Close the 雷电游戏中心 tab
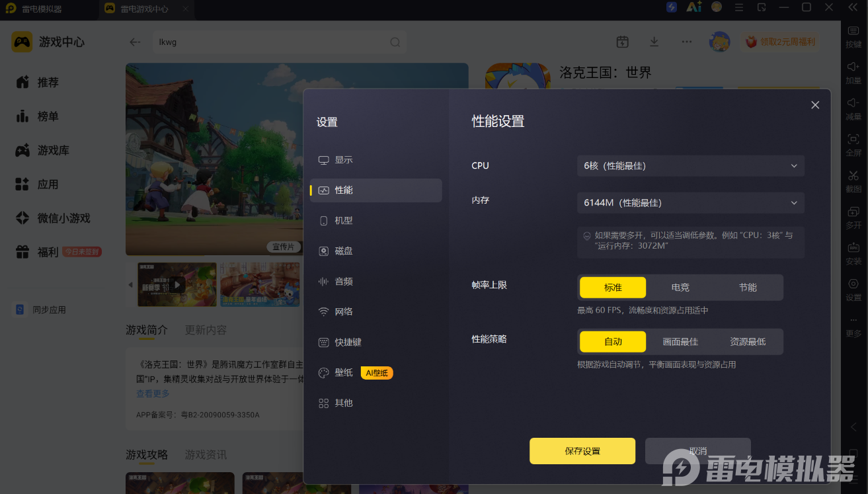Viewport: 868px width, 494px height. coord(186,9)
